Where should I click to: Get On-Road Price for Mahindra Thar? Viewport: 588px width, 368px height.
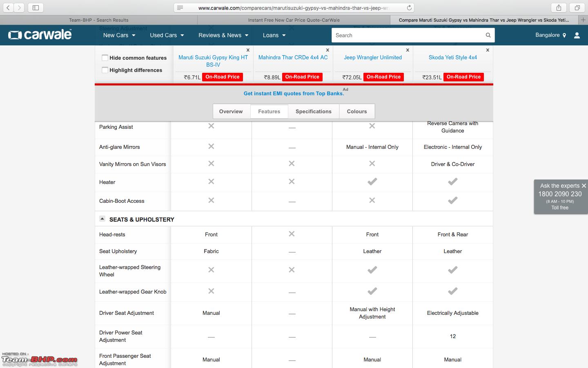pyautogui.click(x=302, y=77)
